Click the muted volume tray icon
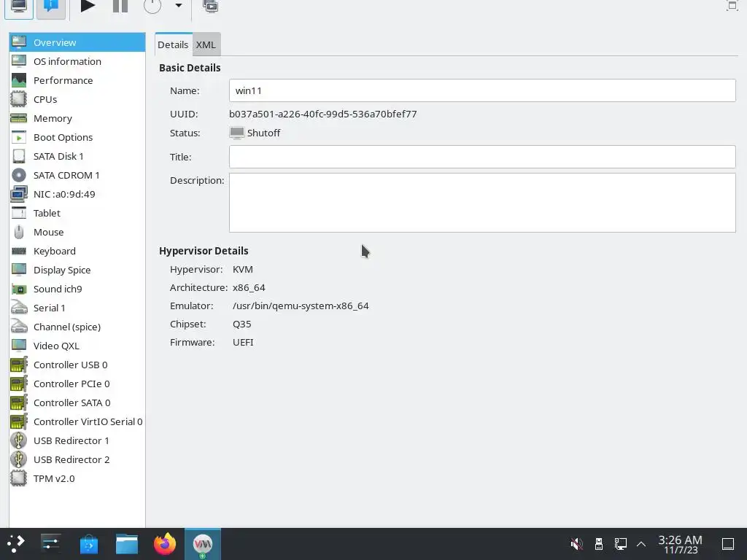Screen dimensions: 747x560 576,544
